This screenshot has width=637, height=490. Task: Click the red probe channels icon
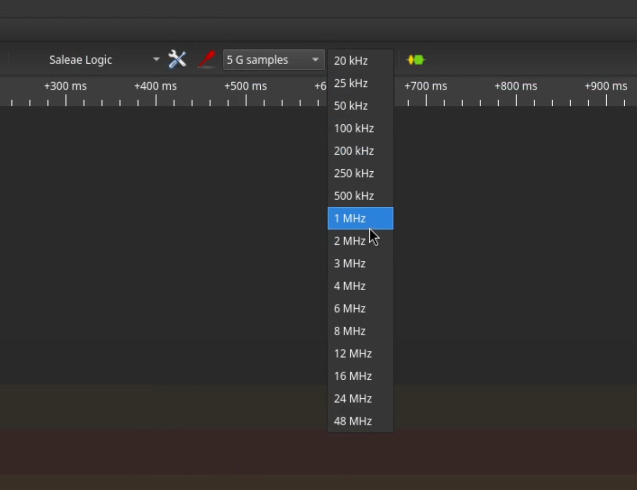click(206, 60)
